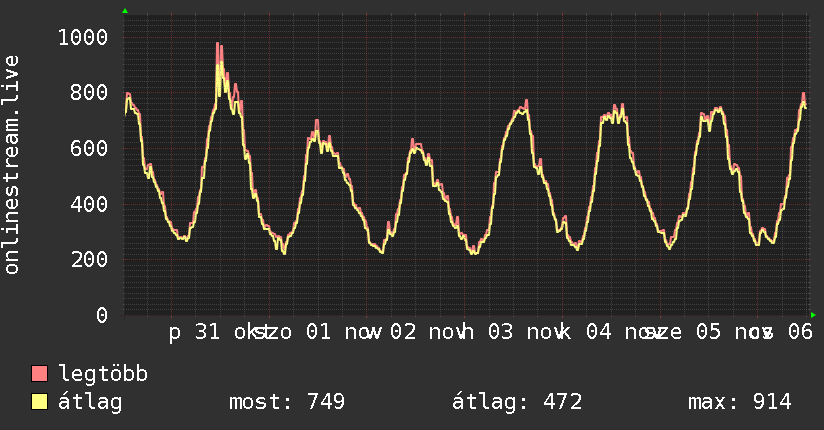Select the legtöbb legend label
Screen dimensions: 824x430
click(x=103, y=374)
